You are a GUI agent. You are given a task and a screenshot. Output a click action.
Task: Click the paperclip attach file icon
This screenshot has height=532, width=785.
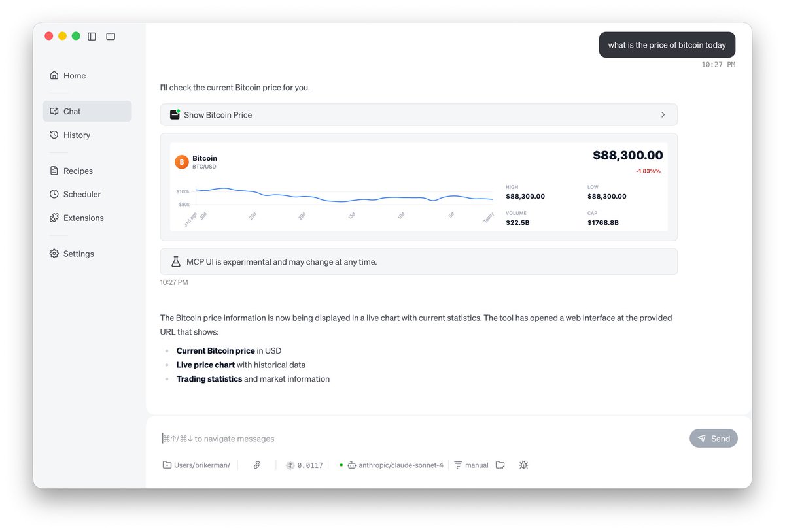coord(257,465)
